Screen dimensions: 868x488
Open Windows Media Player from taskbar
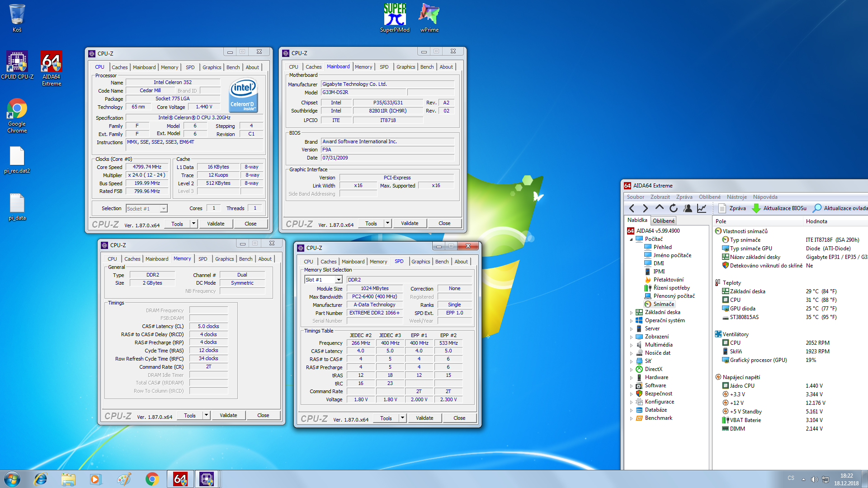tap(95, 479)
